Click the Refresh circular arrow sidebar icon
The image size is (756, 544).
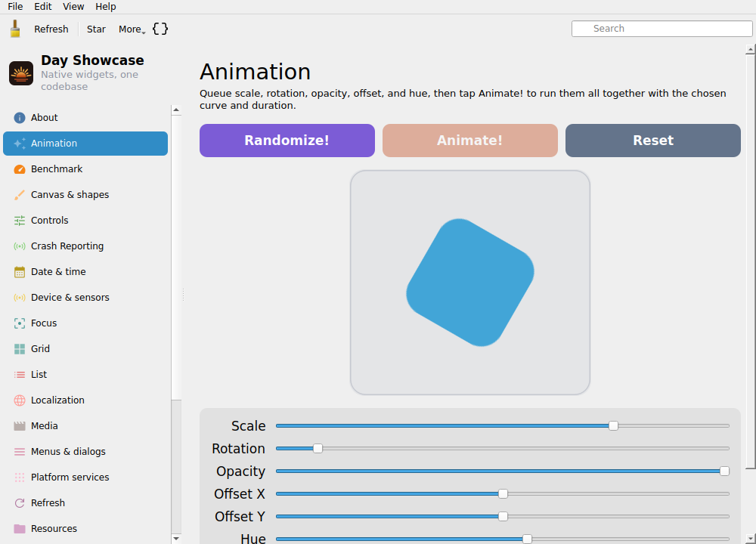(x=20, y=503)
